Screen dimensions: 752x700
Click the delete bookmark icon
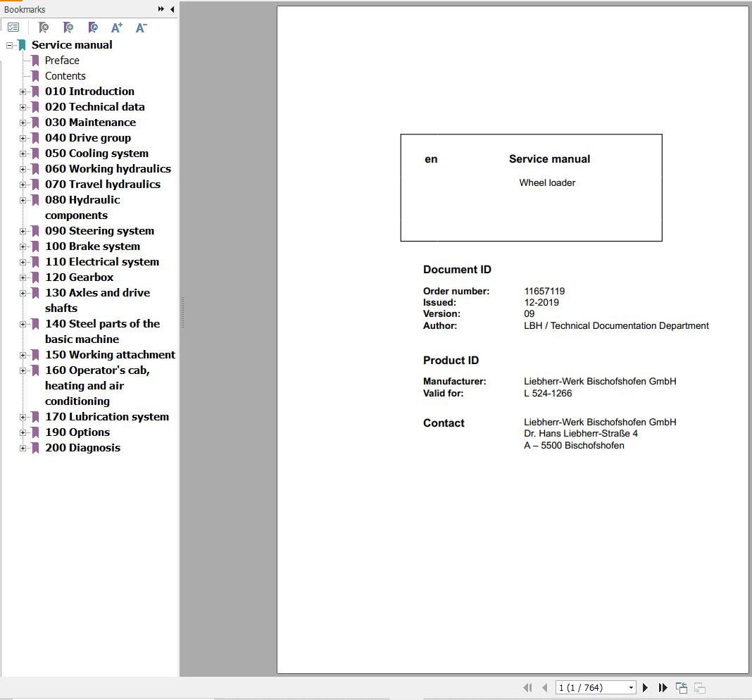[43, 28]
